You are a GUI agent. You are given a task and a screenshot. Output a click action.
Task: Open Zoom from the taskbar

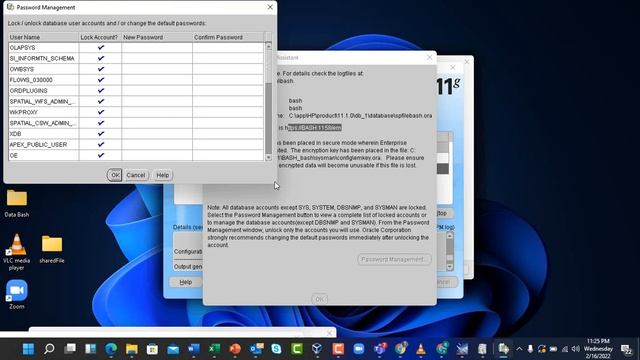(359, 349)
